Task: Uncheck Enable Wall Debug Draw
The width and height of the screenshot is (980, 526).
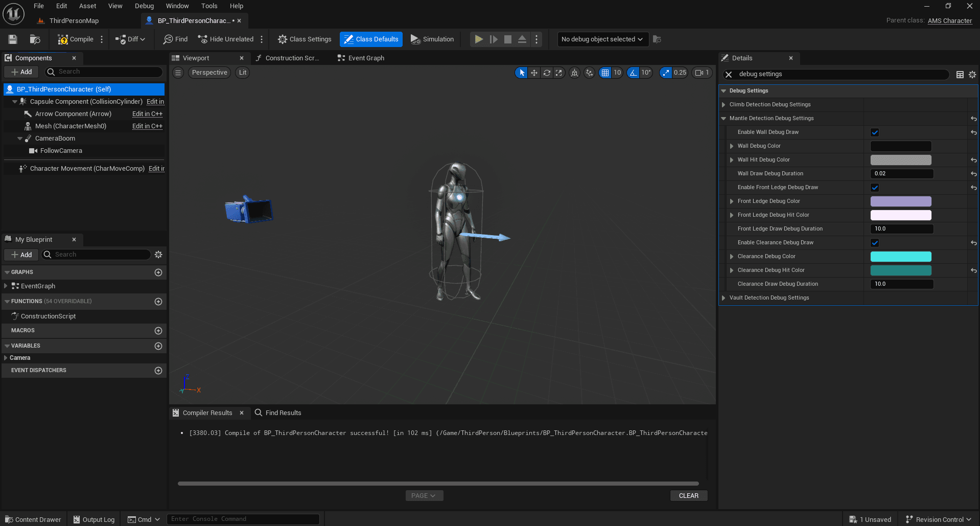Action: pyautogui.click(x=875, y=132)
